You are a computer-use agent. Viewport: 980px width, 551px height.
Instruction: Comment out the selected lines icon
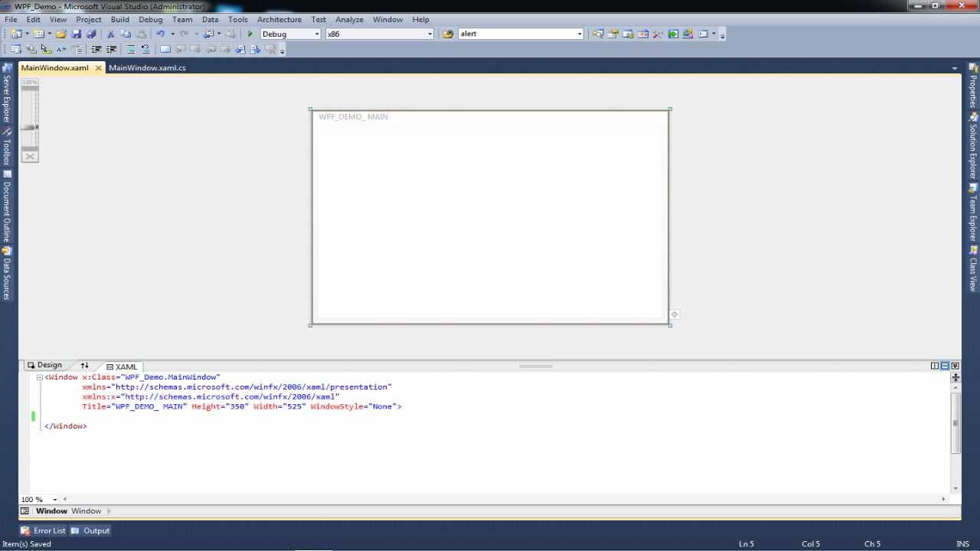coord(130,49)
